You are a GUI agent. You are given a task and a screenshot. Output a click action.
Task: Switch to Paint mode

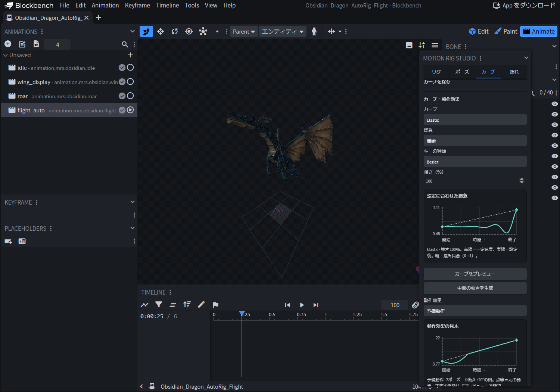point(506,31)
